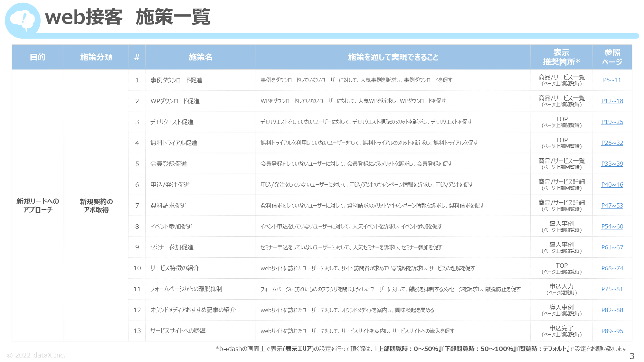Viewport: 644px width, 362px height.
Task: Open link P33~39 for 会員登録促進
Action: (x=612, y=164)
